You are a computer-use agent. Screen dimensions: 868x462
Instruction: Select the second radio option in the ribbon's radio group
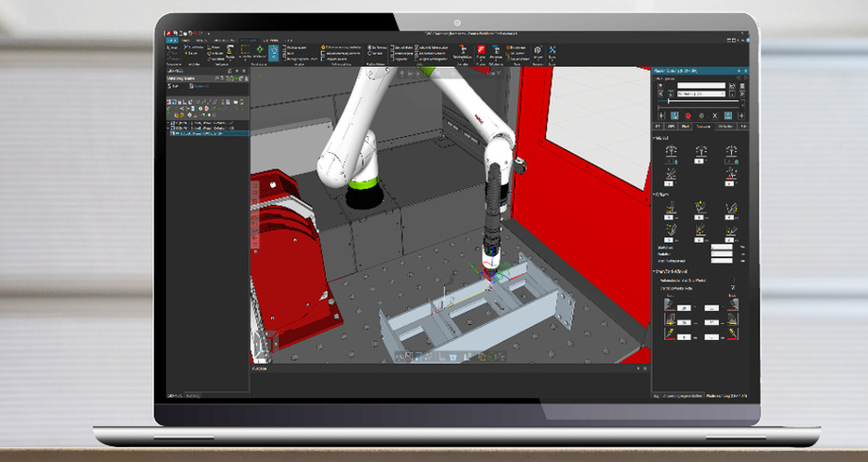click(x=370, y=53)
